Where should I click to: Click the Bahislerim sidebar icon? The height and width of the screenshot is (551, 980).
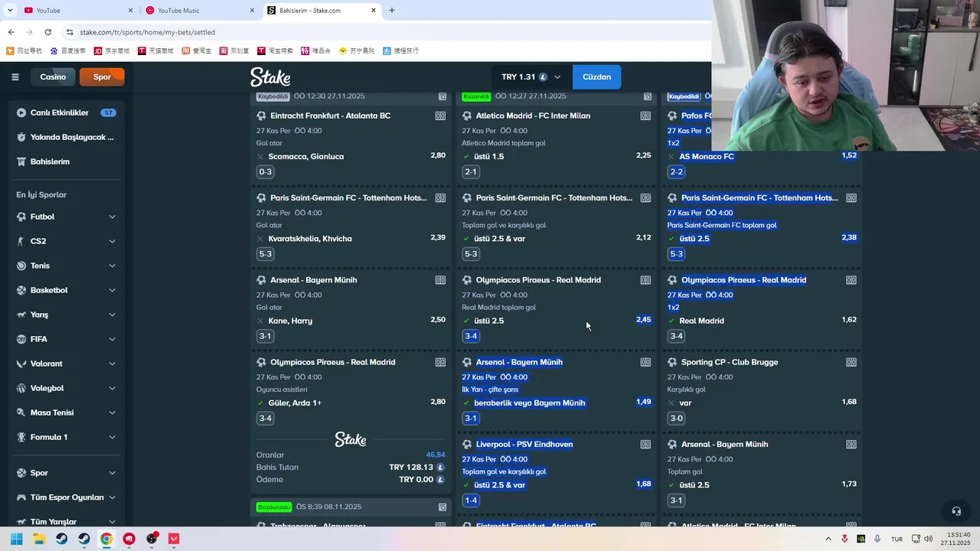coord(21,161)
